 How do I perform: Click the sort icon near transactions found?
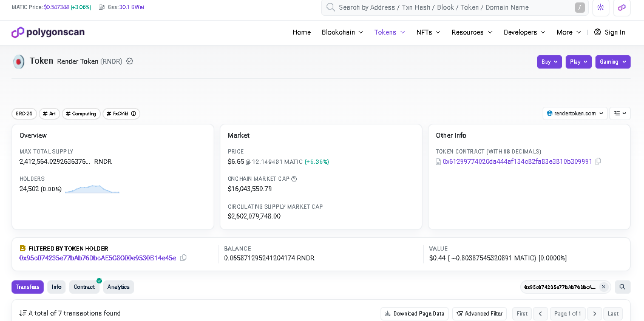tap(23, 313)
